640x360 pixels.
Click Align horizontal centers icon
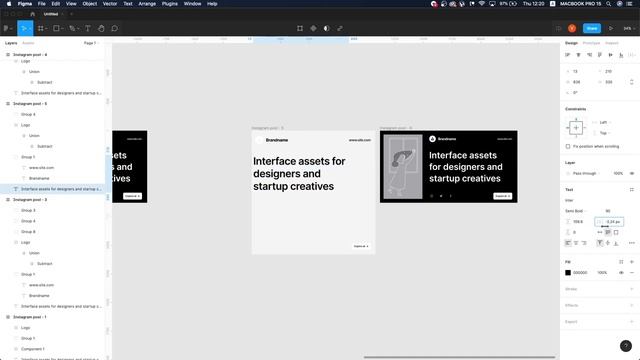(578, 55)
